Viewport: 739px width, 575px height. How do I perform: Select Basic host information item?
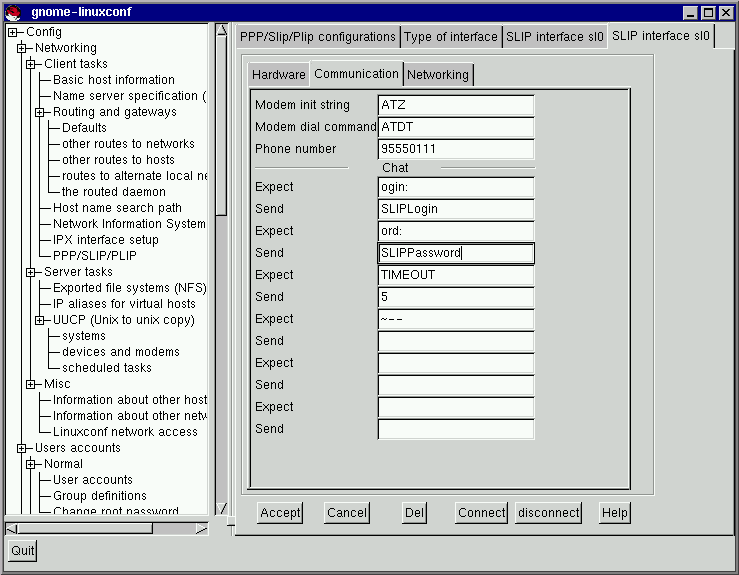(113, 80)
